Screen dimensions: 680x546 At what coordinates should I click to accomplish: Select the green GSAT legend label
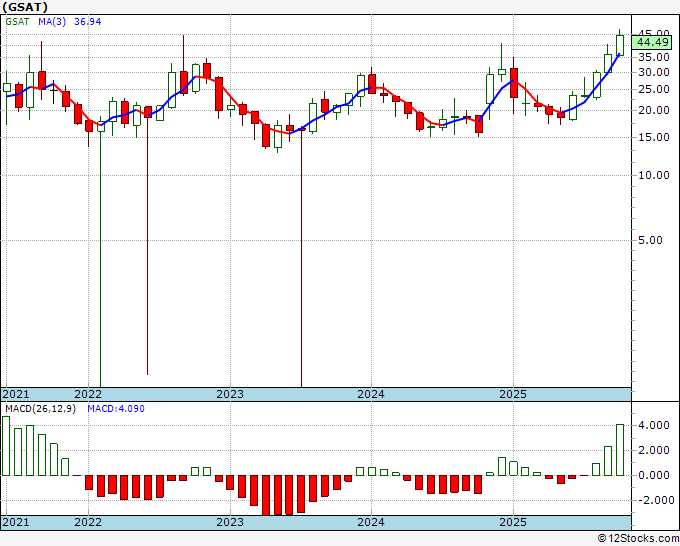pos(17,21)
